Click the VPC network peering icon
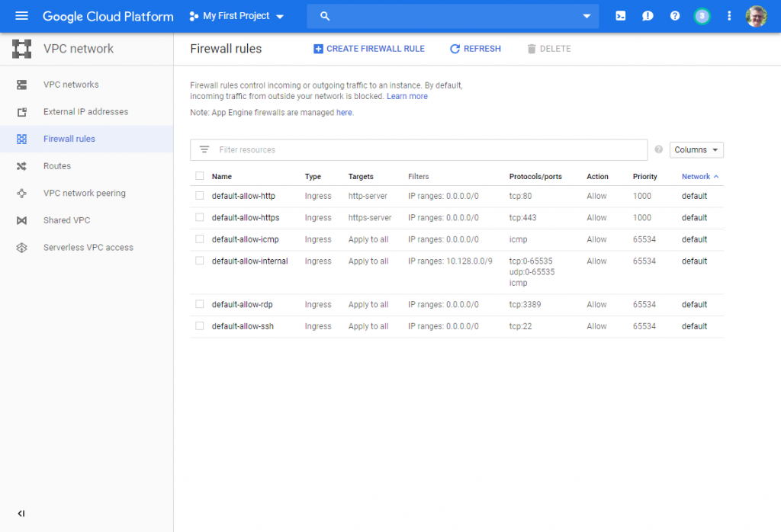This screenshot has height=532, width=781. [21, 193]
